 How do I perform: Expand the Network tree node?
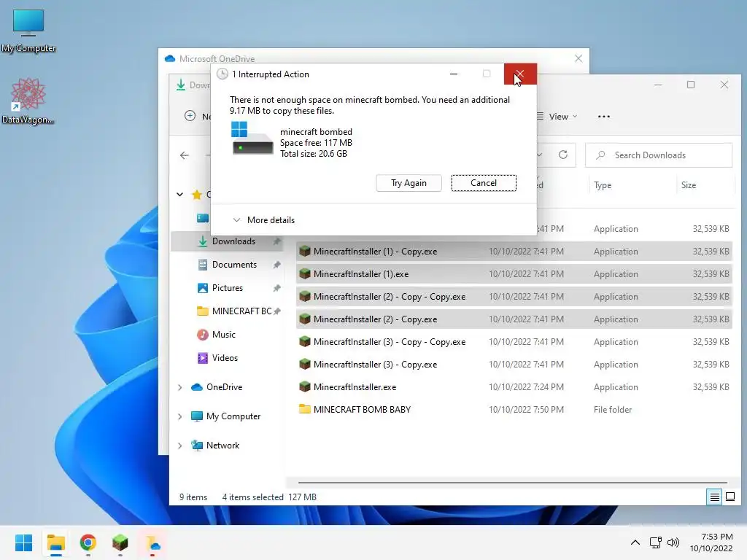click(179, 446)
